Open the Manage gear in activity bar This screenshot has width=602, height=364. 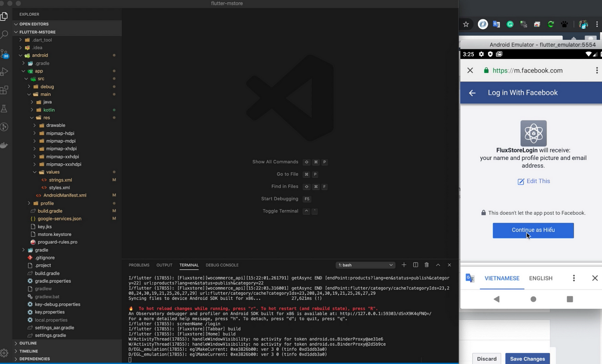4,353
